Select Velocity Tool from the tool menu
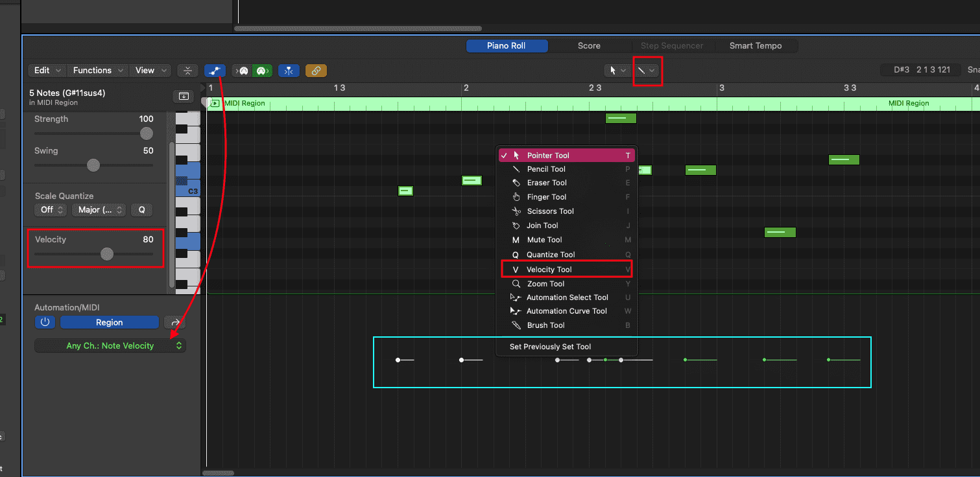 click(549, 270)
